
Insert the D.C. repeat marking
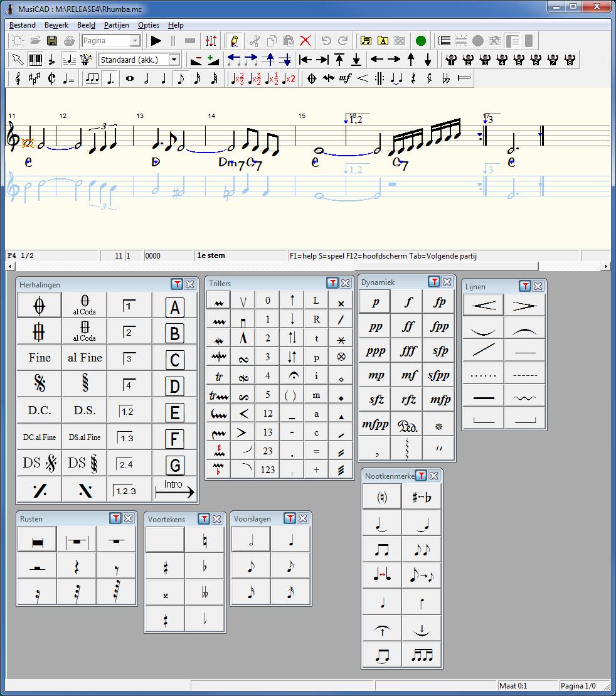pyautogui.click(x=39, y=410)
